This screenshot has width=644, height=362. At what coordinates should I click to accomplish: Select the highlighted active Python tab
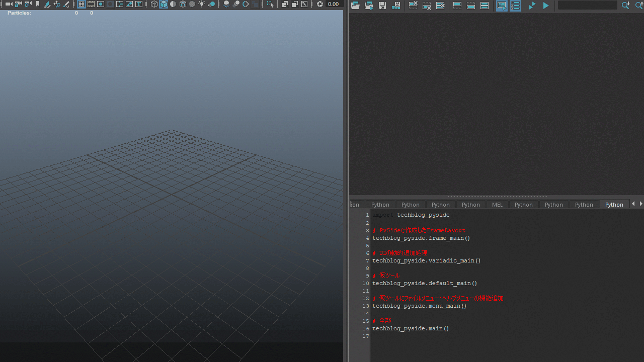click(x=614, y=205)
